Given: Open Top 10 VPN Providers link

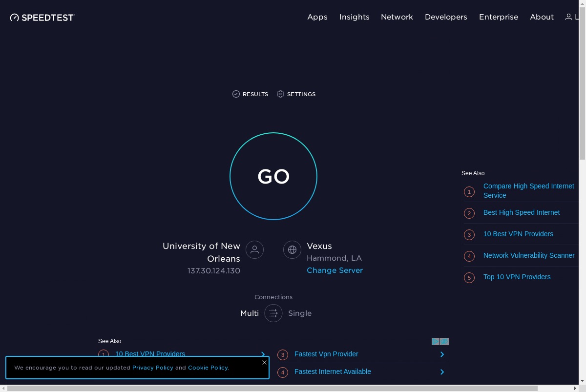Looking at the screenshot, I should pos(517,277).
